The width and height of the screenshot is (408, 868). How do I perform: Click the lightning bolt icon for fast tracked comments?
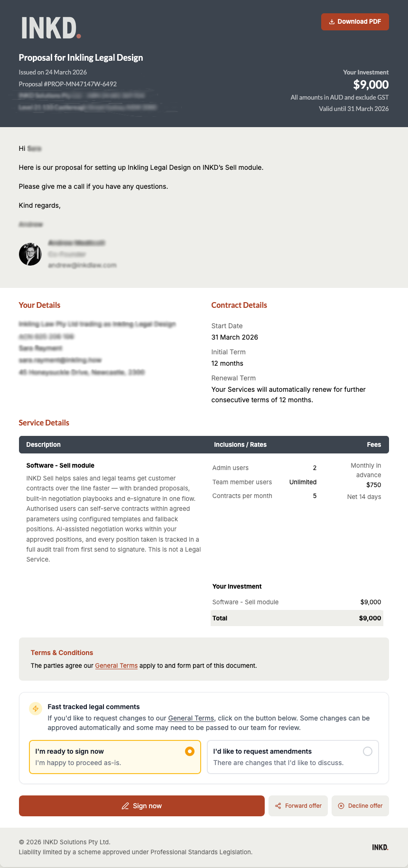tap(35, 709)
